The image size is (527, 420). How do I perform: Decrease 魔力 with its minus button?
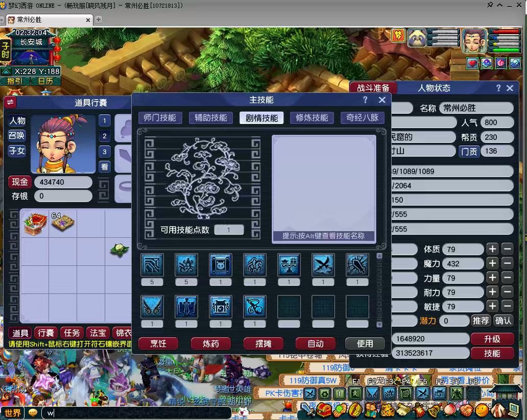pos(508,263)
